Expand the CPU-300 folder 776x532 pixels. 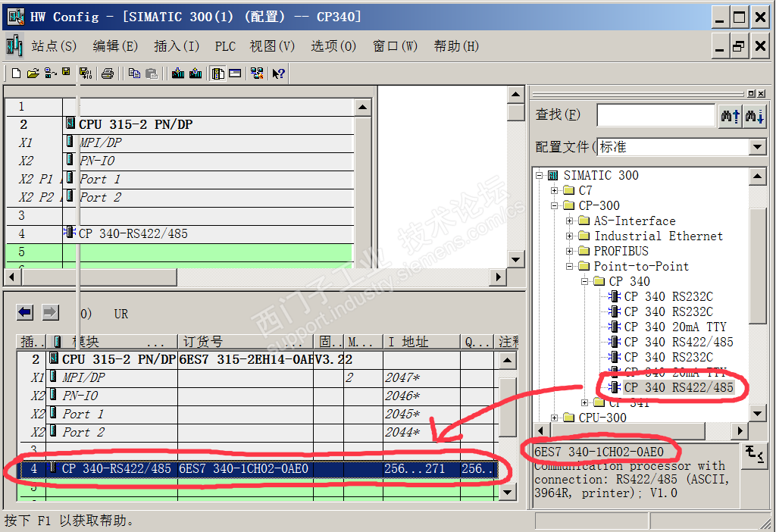point(554,418)
